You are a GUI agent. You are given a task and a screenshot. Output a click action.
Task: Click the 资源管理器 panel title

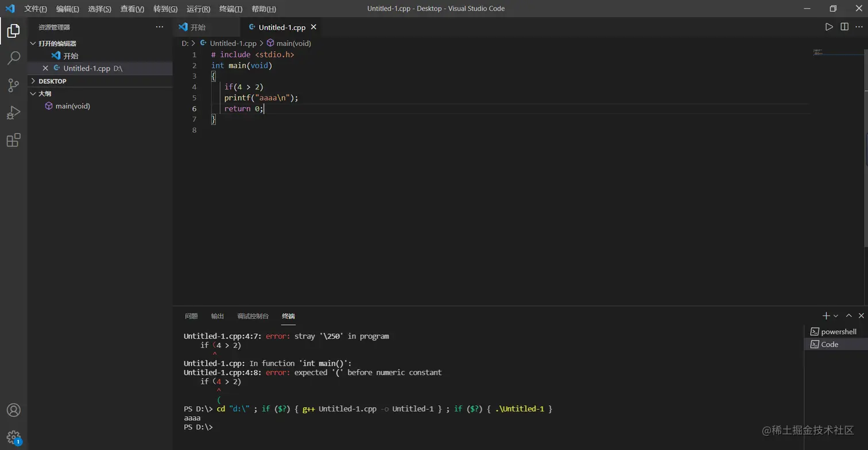pyautogui.click(x=55, y=27)
